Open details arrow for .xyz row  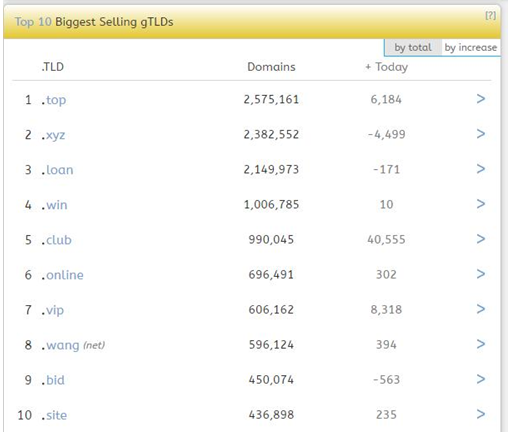(x=480, y=134)
